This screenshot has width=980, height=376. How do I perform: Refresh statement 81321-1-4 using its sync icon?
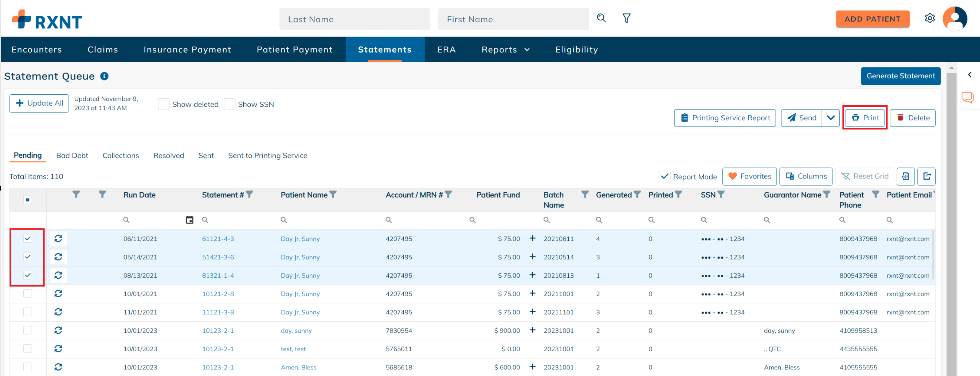click(x=58, y=275)
